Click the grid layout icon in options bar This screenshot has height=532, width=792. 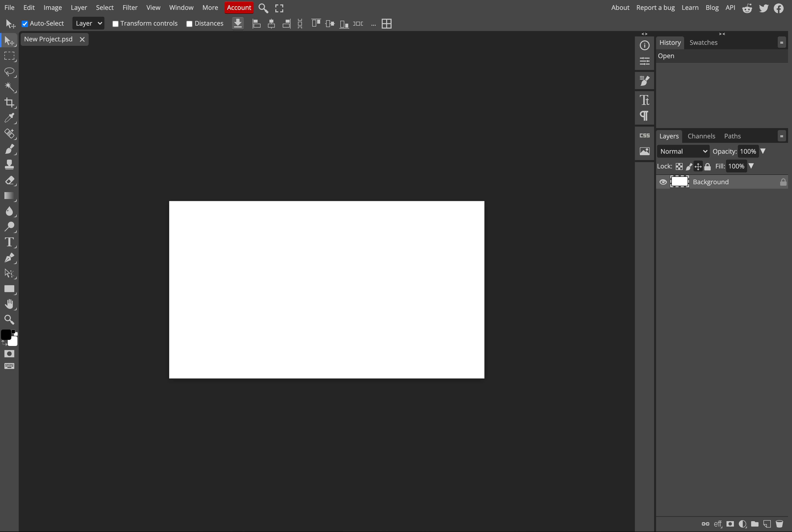click(386, 23)
